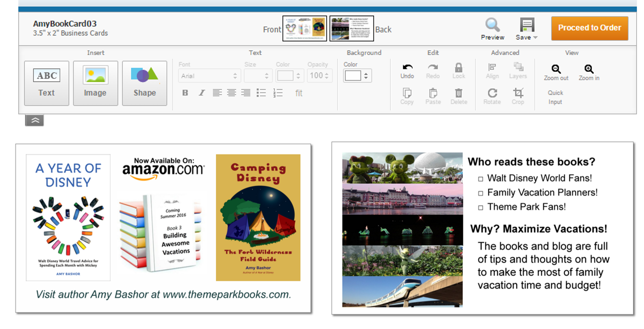The height and width of the screenshot is (329, 644).
Task: Open the Arial font dropdown
Action: pos(209,75)
